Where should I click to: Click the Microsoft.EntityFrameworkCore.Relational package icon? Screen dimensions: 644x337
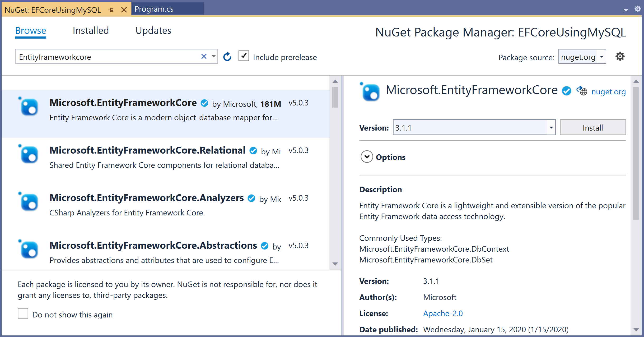(x=29, y=155)
